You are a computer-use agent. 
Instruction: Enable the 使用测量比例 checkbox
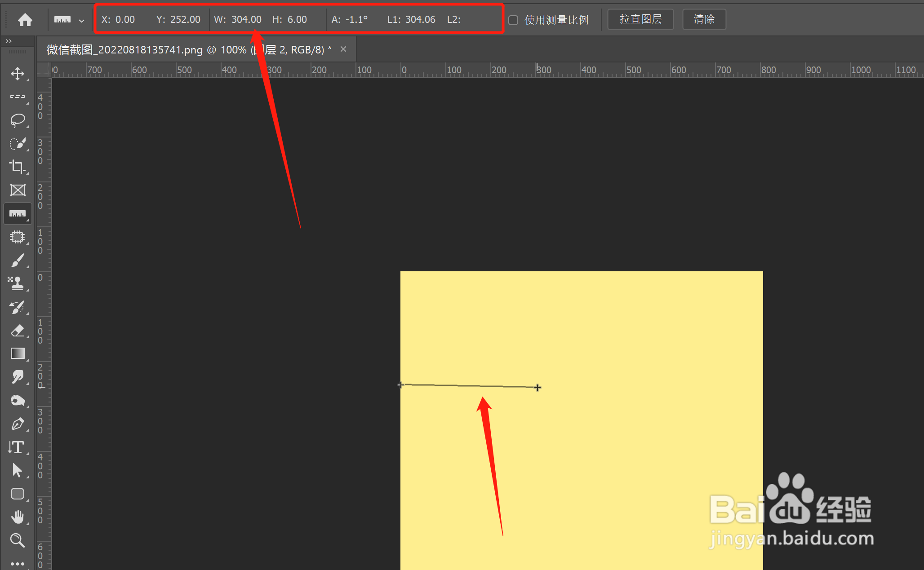click(513, 20)
